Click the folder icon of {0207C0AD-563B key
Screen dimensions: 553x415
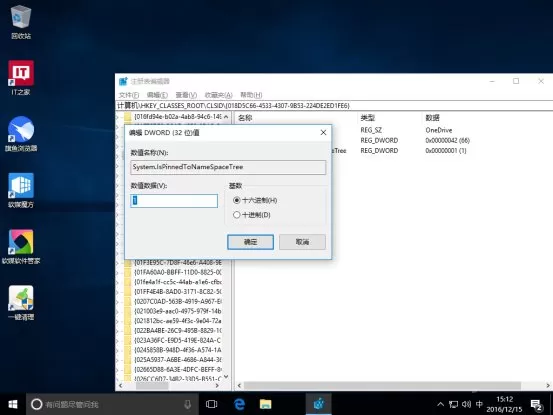click(128, 301)
